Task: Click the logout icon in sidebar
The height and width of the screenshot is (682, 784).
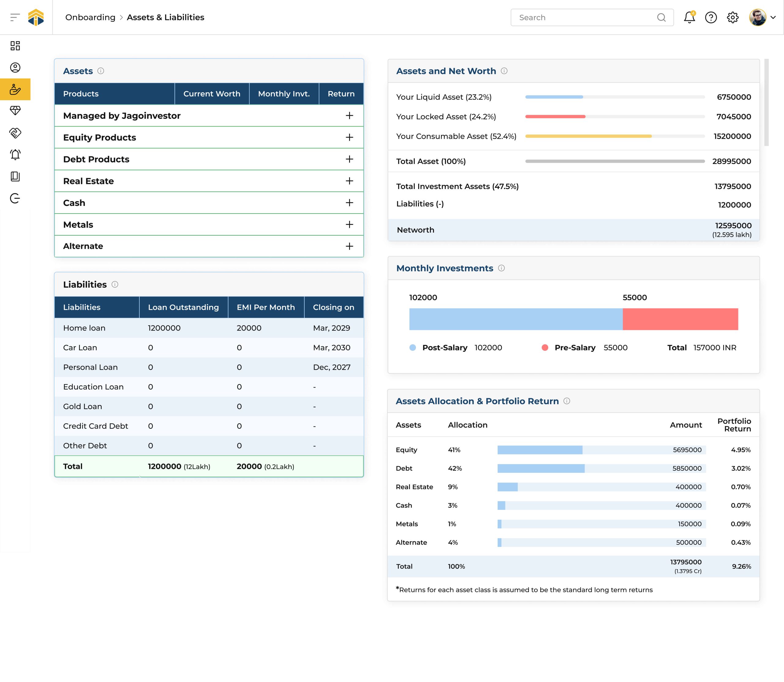Action: pos(15,198)
